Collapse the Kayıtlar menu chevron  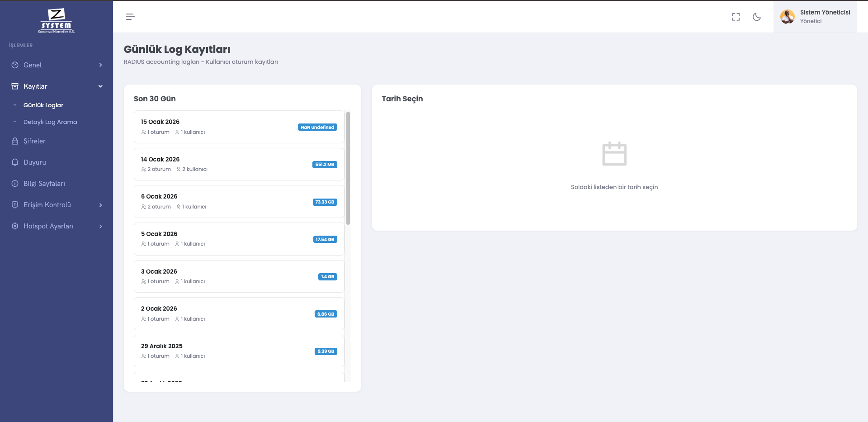(100, 86)
